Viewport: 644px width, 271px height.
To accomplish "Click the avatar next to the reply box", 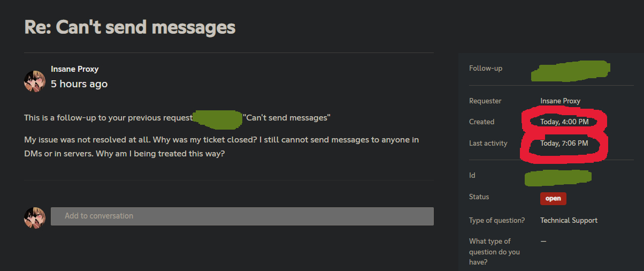I will point(35,217).
